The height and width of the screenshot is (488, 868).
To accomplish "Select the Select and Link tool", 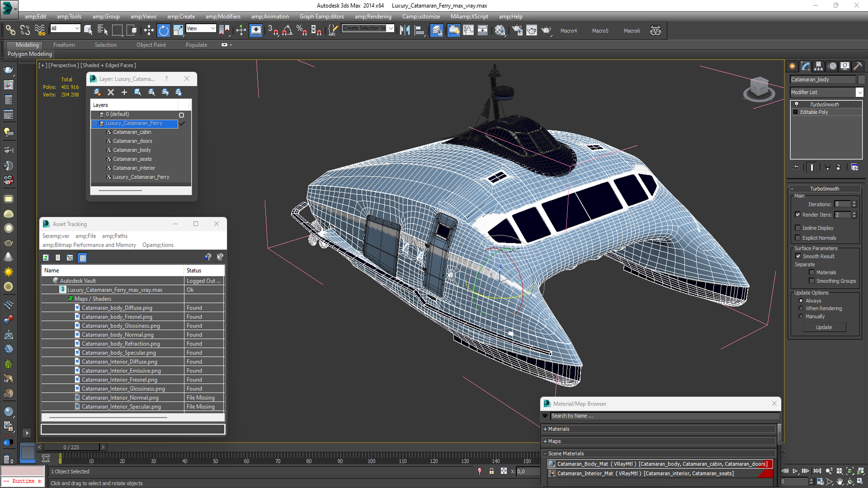I will point(10,30).
